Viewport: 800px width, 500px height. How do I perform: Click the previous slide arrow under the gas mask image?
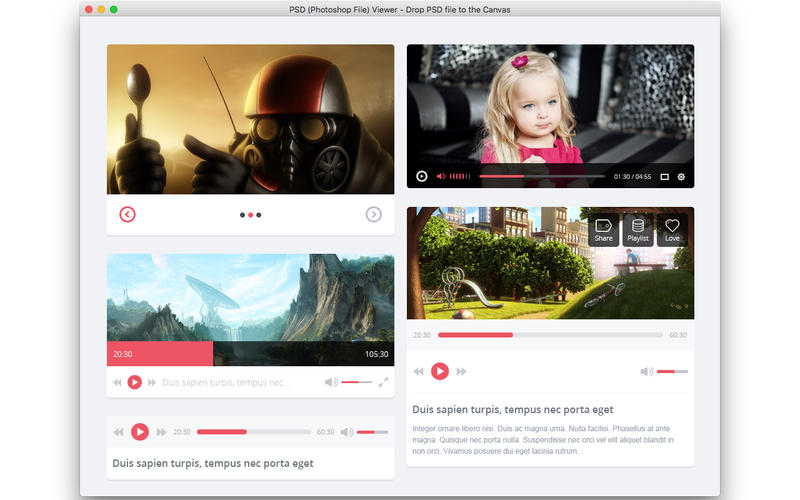tap(127, 214)
